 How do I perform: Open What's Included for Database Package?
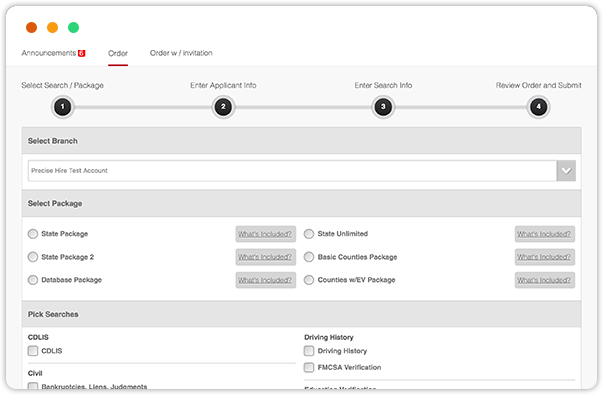coord(265,280)
